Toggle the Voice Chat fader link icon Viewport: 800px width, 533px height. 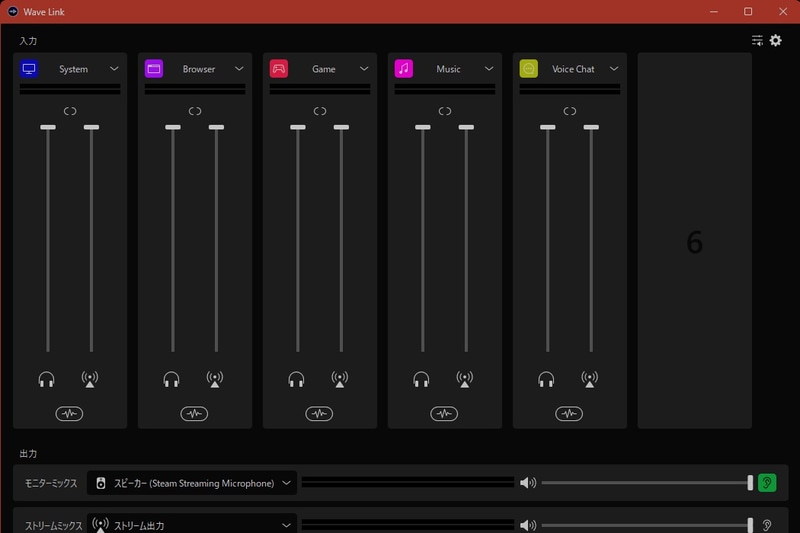[570, 111]
